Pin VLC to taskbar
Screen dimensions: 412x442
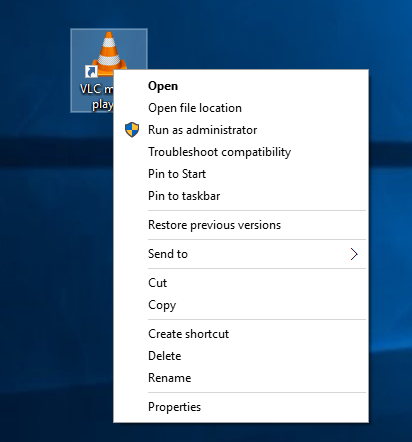pos(241,196)
